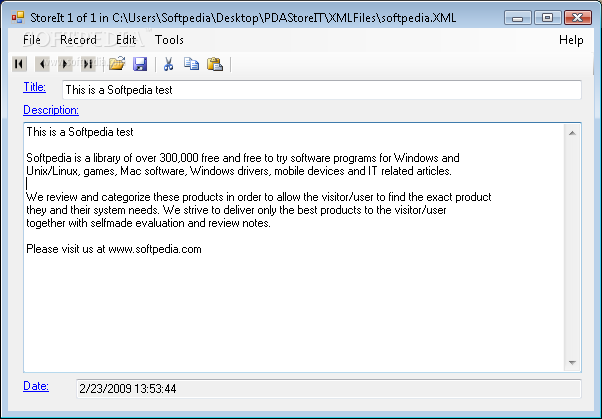The image size is (602, 419).
Task: Jump to the last record
Action: point(88,64)
